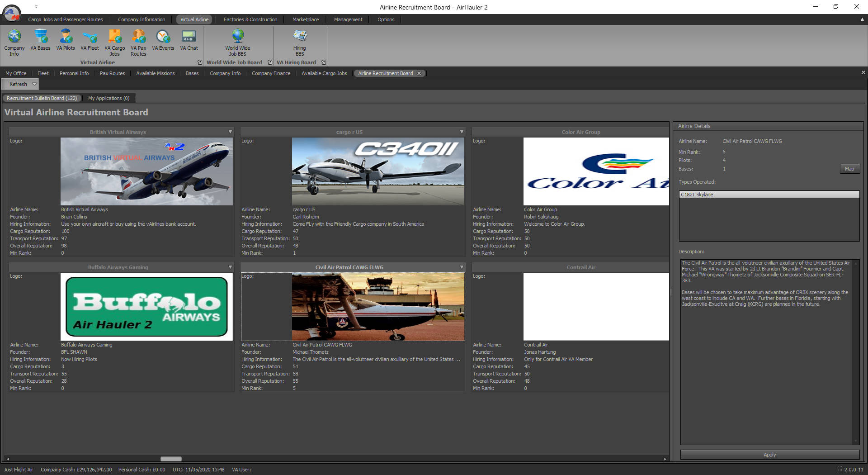
Task: Click the Contrail Air card header
Action: (x=571, y=267)
